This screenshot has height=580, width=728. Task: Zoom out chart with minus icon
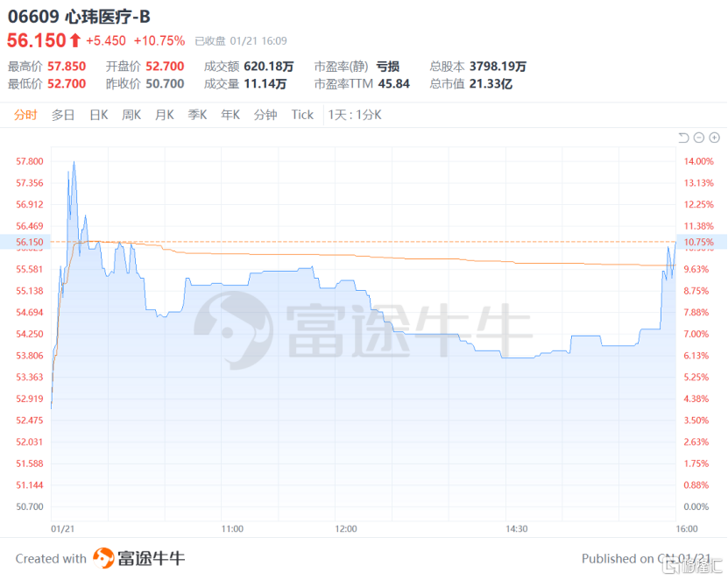(699, 138)
